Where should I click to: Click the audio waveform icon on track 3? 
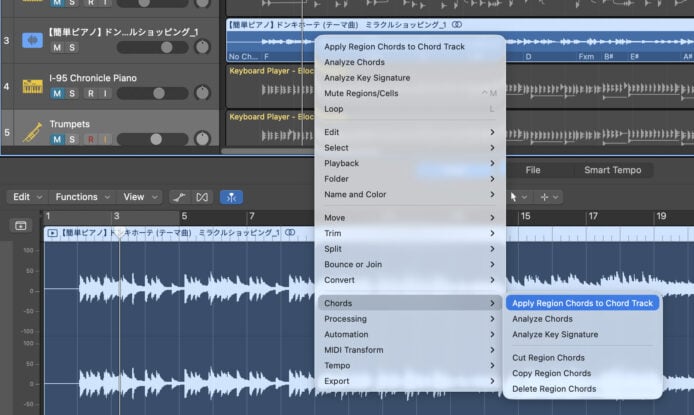tap(32, 40)
